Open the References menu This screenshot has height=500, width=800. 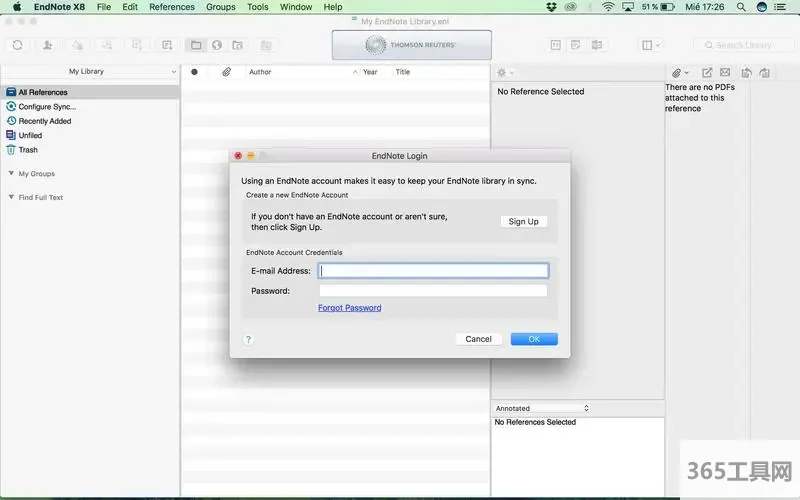pos(172,7)
